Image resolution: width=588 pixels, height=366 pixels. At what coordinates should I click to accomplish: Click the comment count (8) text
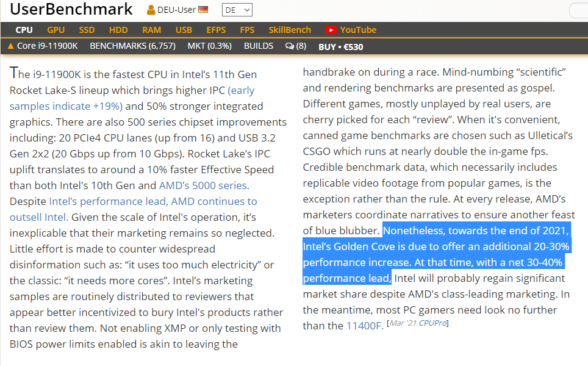pyautogui.click(x=301, y=46)
